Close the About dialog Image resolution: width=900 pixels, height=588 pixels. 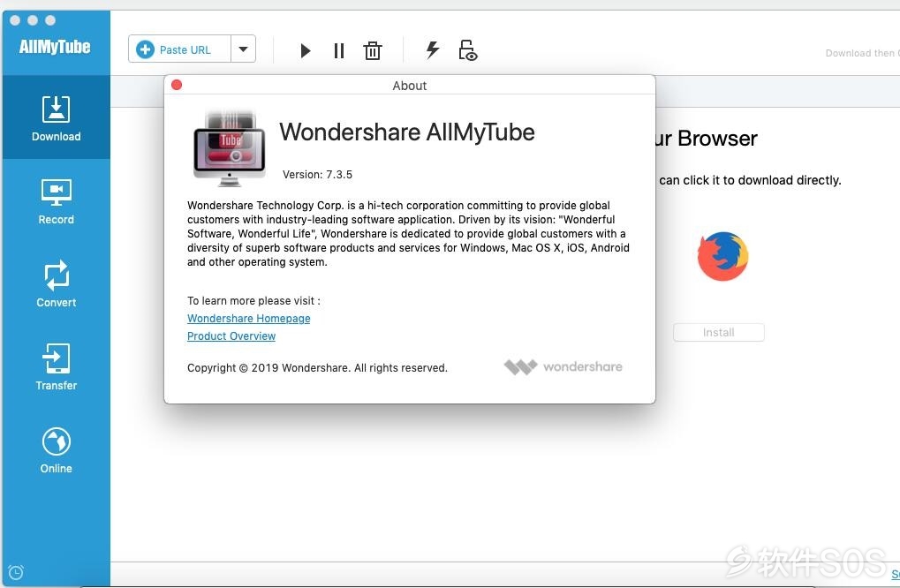click(177, 85)
